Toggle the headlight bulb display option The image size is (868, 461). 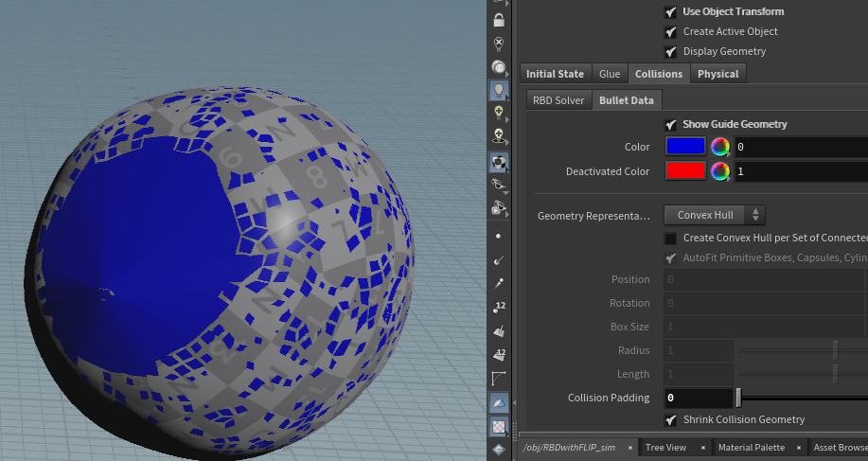click(x=499, y=89)
